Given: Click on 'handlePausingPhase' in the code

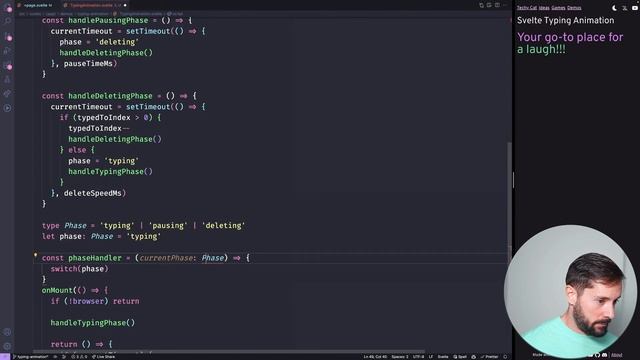Looking at the screenshot, I should point(108,20).
